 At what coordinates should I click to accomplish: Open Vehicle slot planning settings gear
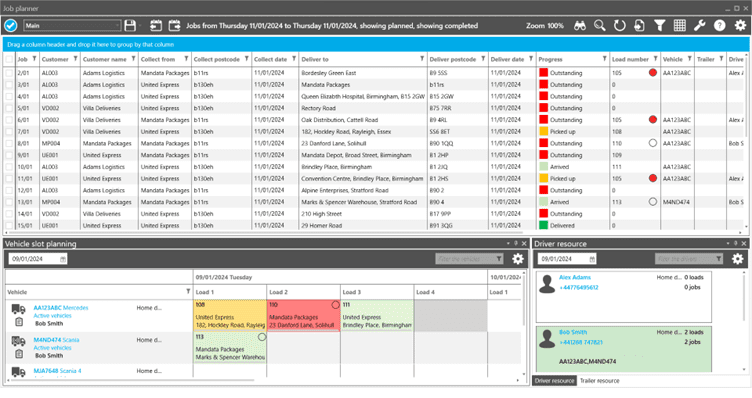coord(518,259)
